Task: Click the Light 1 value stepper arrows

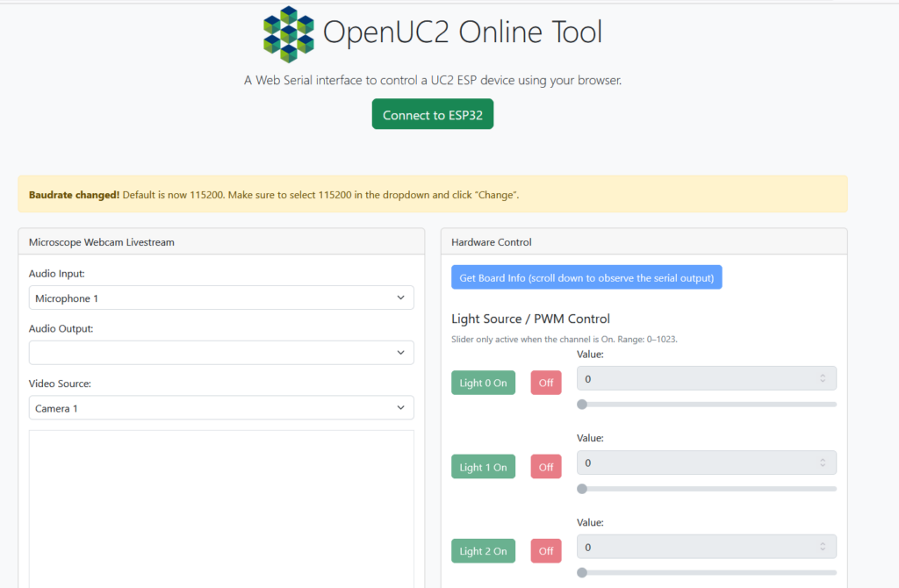Action: click(823, 463)
